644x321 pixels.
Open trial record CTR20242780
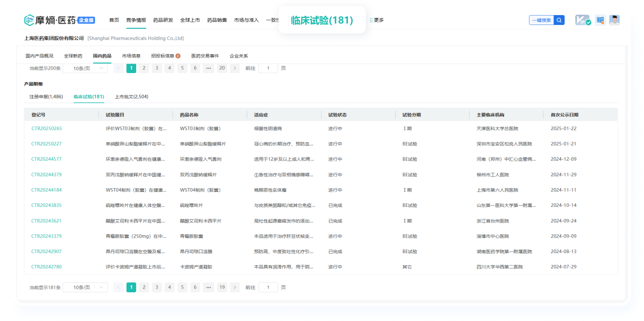[47, 267]
